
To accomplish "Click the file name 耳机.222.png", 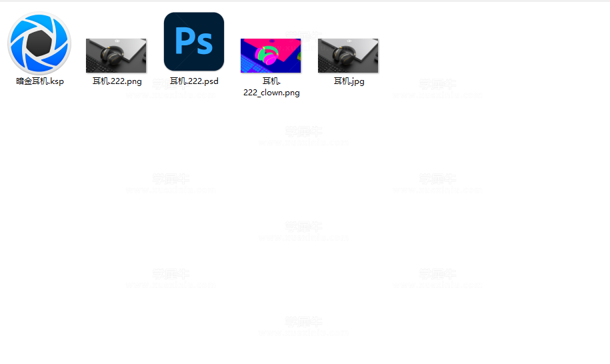I will (x=117, y=81).
